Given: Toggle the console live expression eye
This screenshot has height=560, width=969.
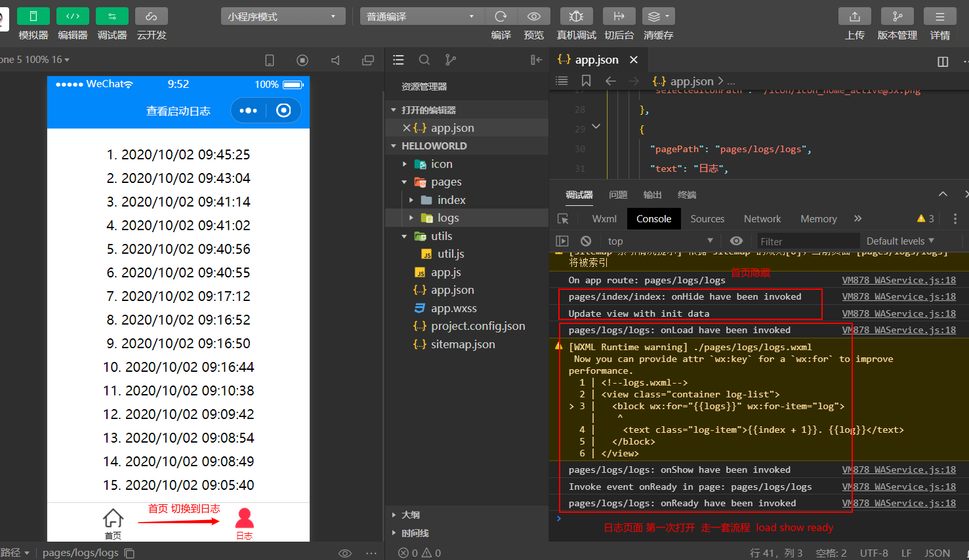Looking at the screenshot, I should (x=737, y=241).
